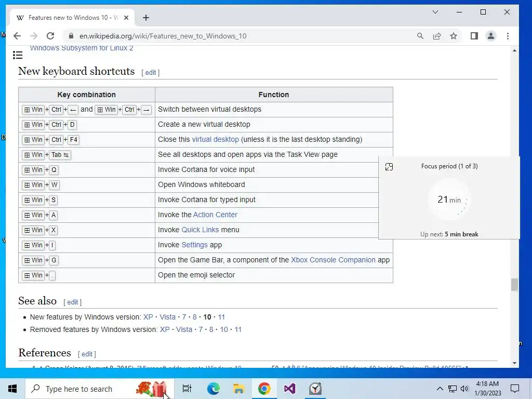Open the Action Center link
This screenshot has width=532, height=399.
215,215
